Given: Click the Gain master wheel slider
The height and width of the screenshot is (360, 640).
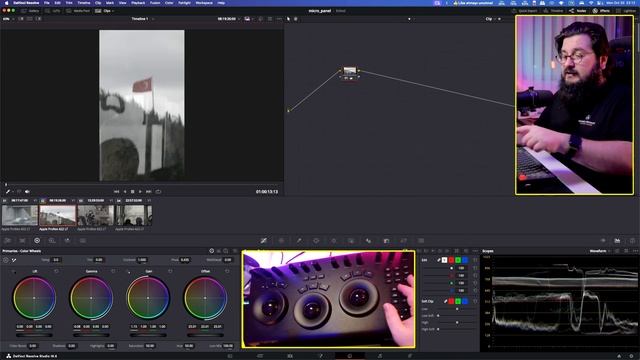Looking at the screenshot, I should tap(148, 335).
